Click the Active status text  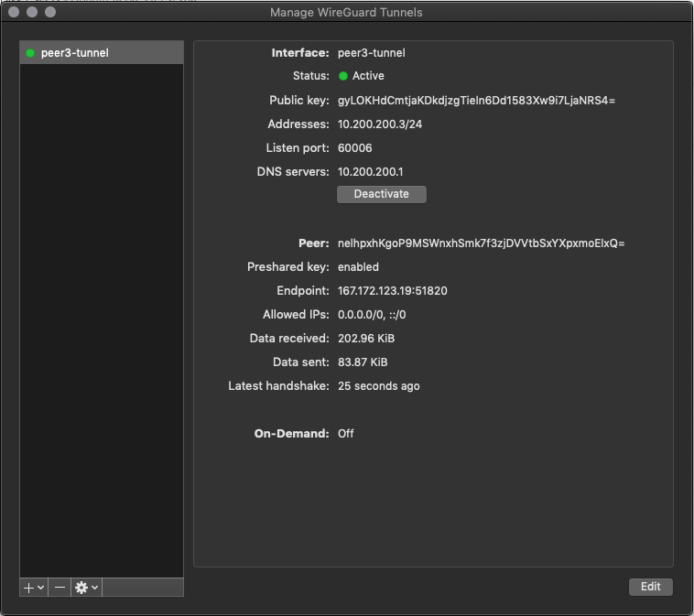[x=368, y=76]
